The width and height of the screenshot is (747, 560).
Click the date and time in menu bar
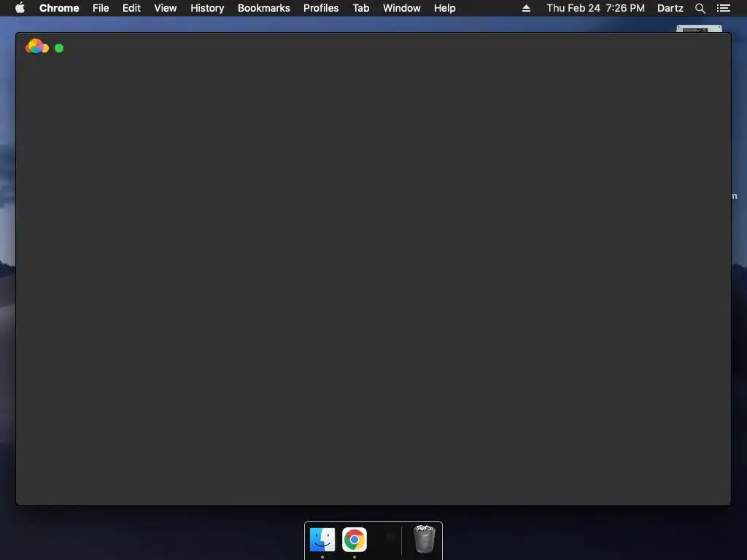click(595, 8)
